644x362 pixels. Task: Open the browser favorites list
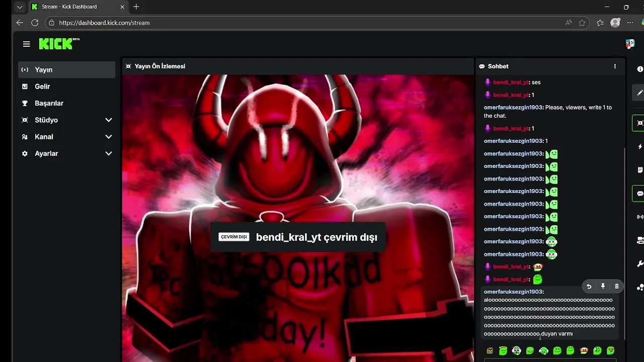(x=600, y=23)
